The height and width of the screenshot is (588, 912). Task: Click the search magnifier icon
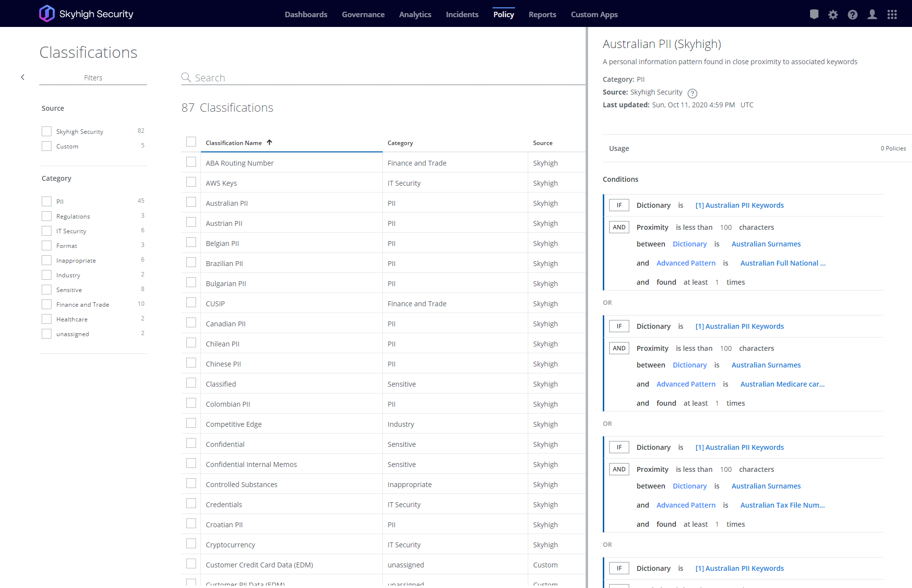coord(186,77)
